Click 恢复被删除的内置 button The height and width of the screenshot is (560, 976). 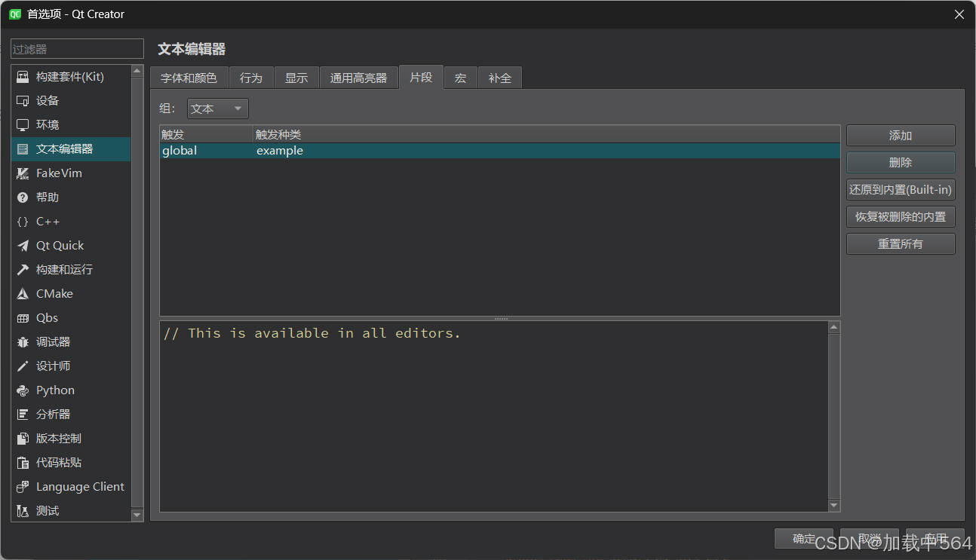(x=901, y=217)
